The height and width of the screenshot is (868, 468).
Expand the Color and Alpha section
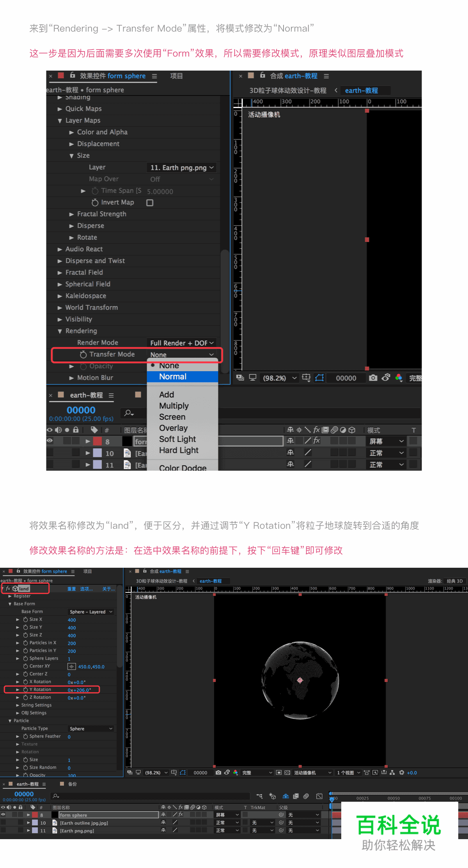coord(71,133)
